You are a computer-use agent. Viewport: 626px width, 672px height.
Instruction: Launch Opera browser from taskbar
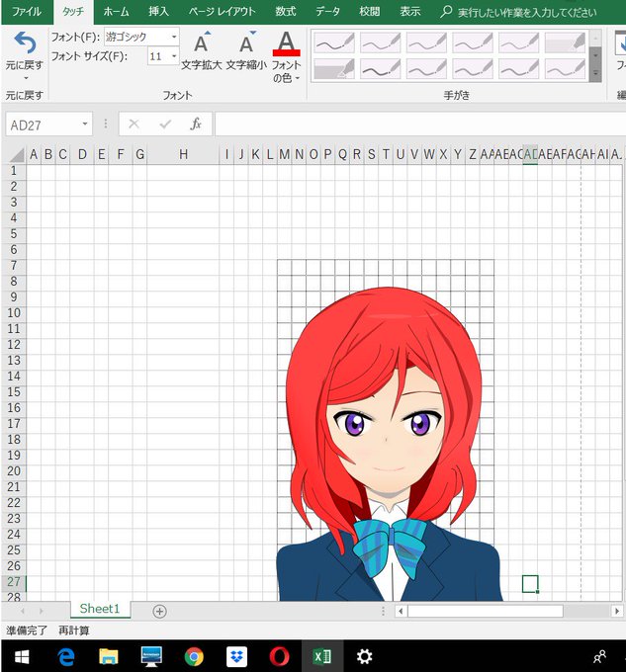[x=279, y=656]
